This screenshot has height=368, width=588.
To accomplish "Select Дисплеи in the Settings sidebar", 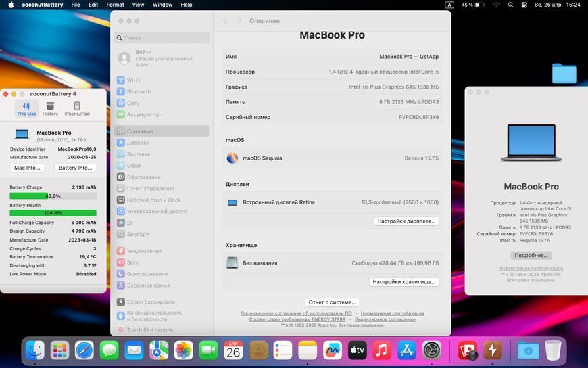I will 162,143.
